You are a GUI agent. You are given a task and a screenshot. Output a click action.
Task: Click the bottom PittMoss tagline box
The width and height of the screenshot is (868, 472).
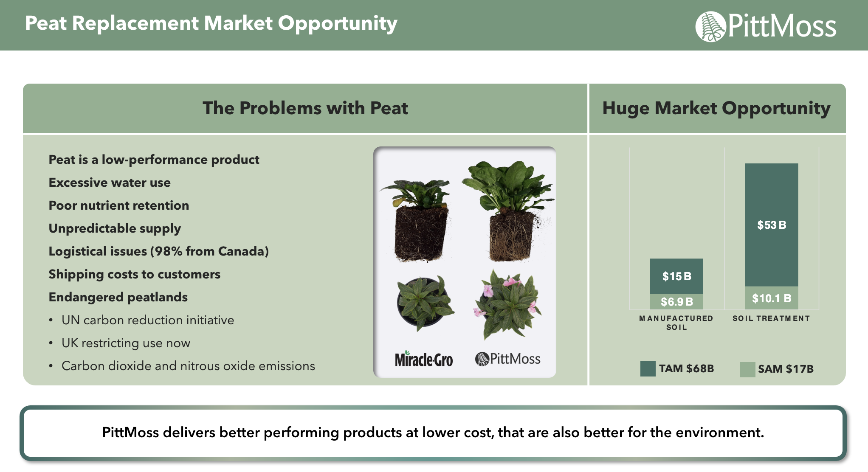point(433,433)
